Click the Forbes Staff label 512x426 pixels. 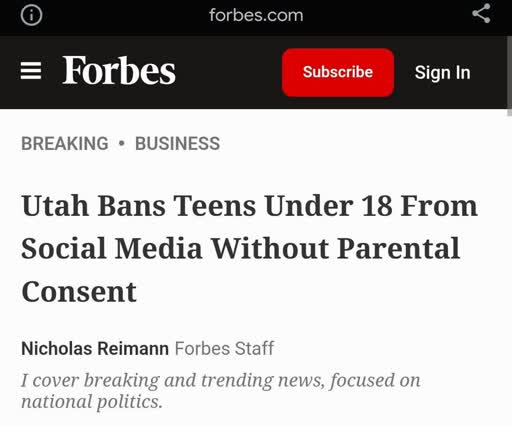pos(224,349)
